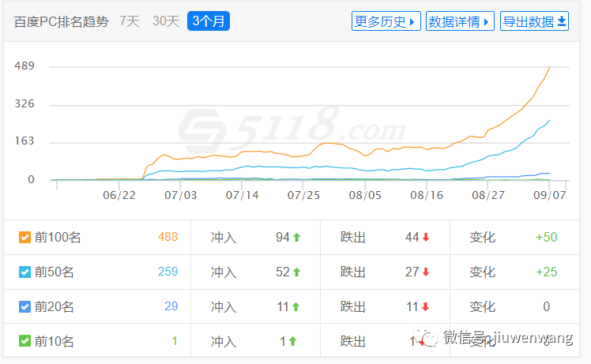Viewport: 591px width, 364px height.
Task: Uncheck the 前100名 orange checkbox
Action: pyautogui.click(x=24, y=237)
